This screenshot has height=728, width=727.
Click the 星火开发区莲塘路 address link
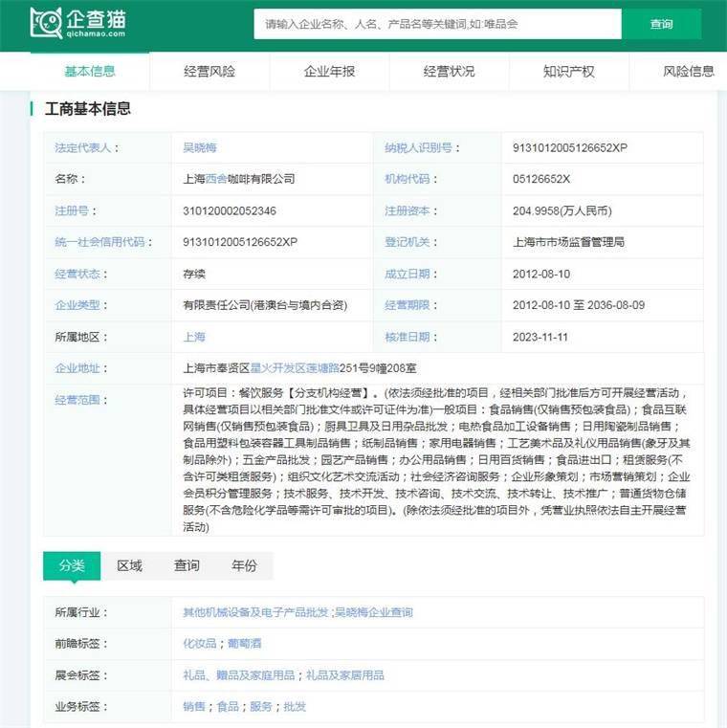click(x=295, y=368)
